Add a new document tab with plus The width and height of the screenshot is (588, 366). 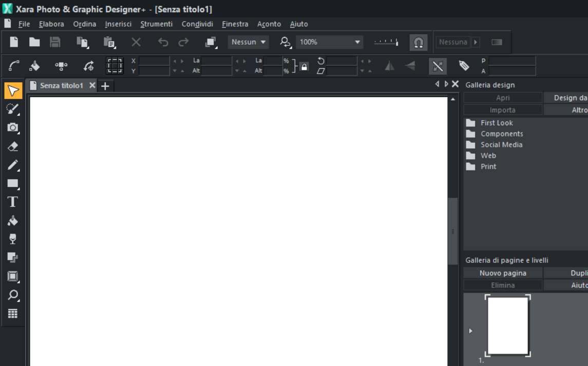pos(105,86)
